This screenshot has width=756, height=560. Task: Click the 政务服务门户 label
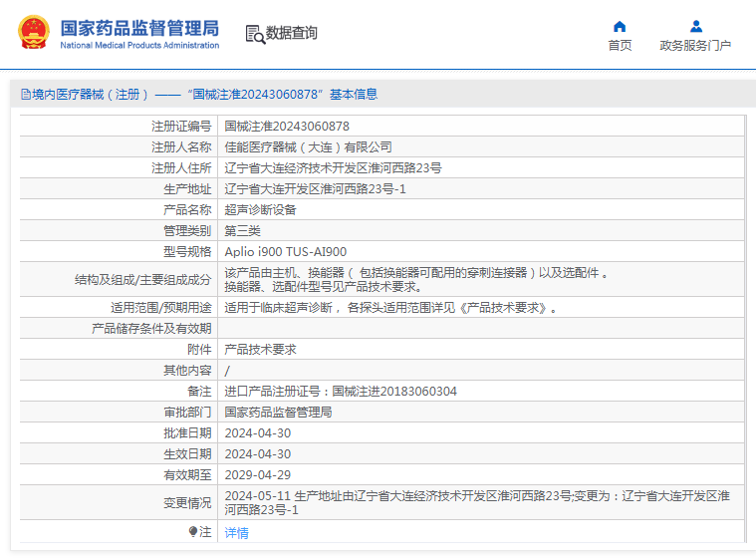[x=695, y=46]
